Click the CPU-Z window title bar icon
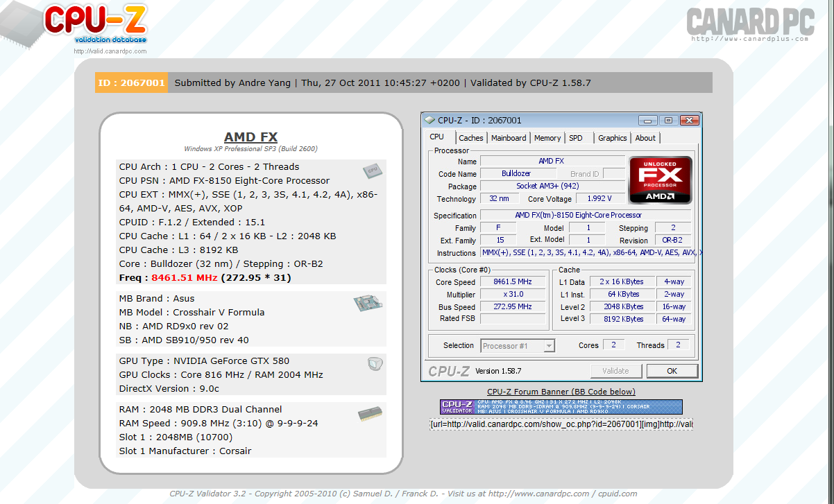Screen dimensions: 834x504 429,121
